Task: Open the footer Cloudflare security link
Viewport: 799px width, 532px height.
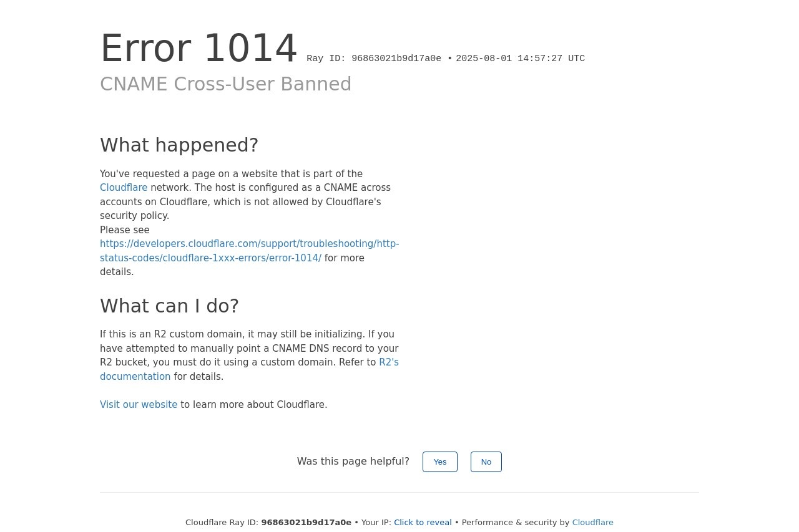Action: coord(592,523)
